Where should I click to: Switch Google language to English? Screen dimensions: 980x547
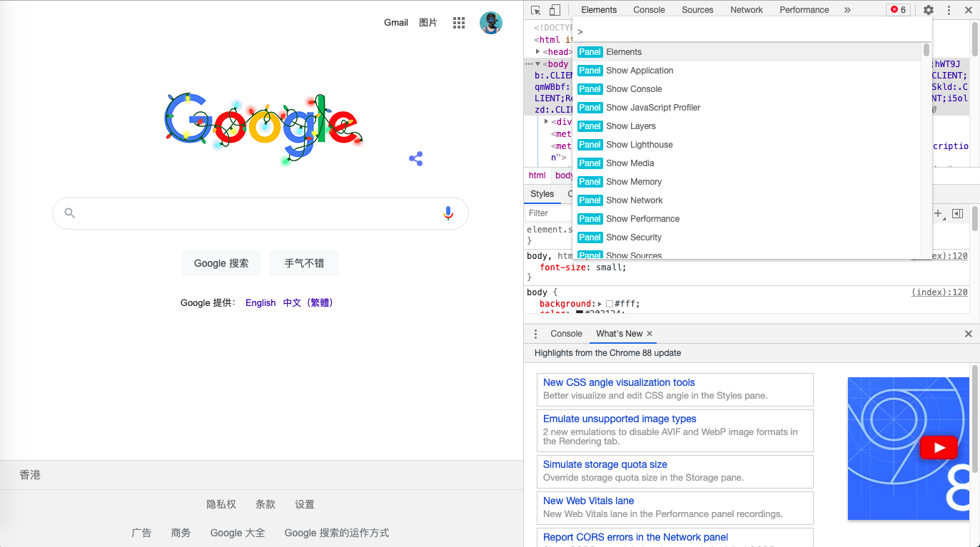tap(261, 303)
